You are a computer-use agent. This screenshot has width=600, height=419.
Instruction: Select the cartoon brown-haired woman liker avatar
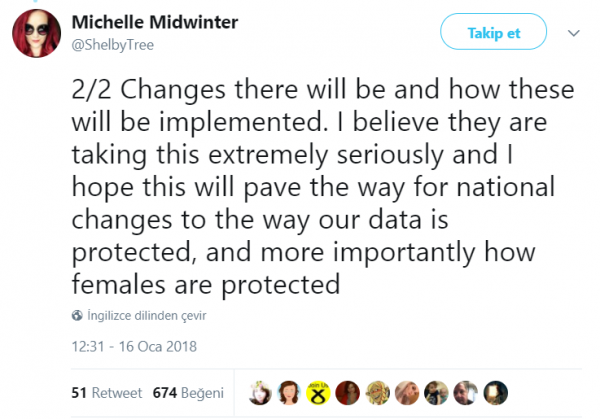click(289, 393)
